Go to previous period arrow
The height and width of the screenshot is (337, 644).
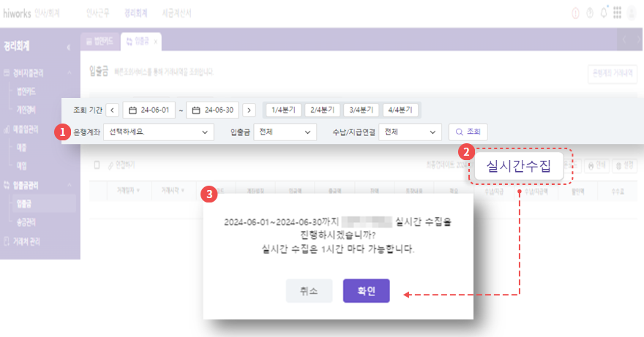coord(112,110)
